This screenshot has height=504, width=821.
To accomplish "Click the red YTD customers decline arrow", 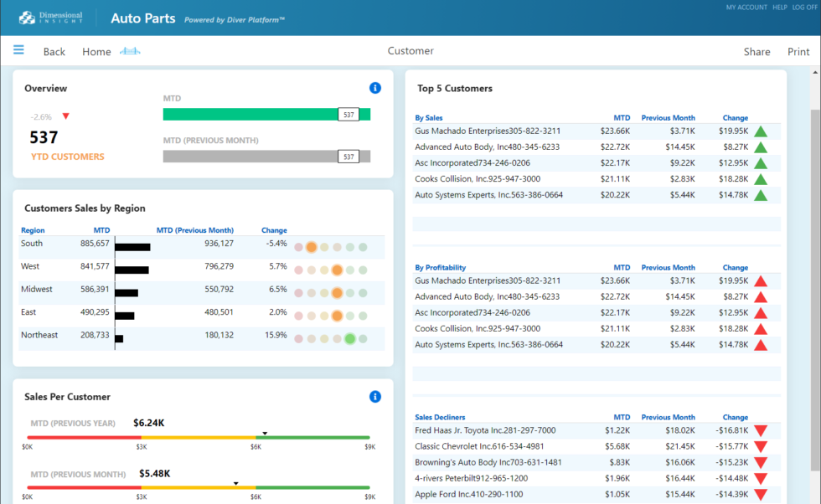I will [x=66, y=116].
